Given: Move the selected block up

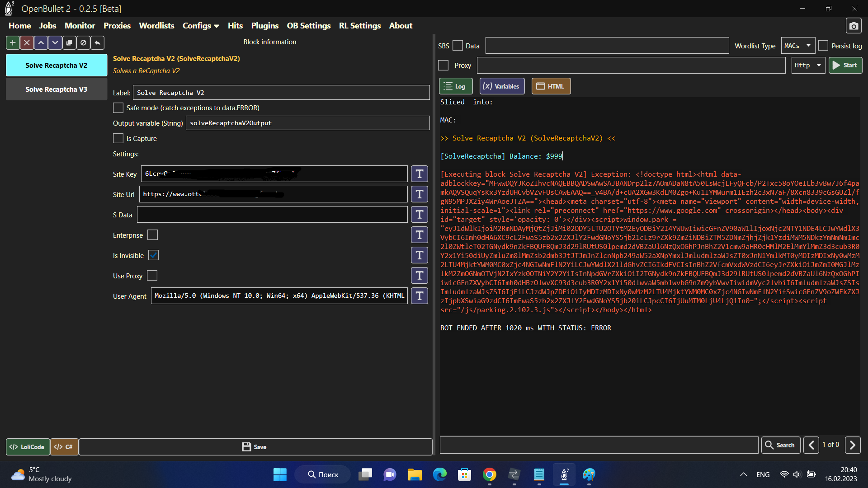Looking at the screenshot, I should point(41,42).
